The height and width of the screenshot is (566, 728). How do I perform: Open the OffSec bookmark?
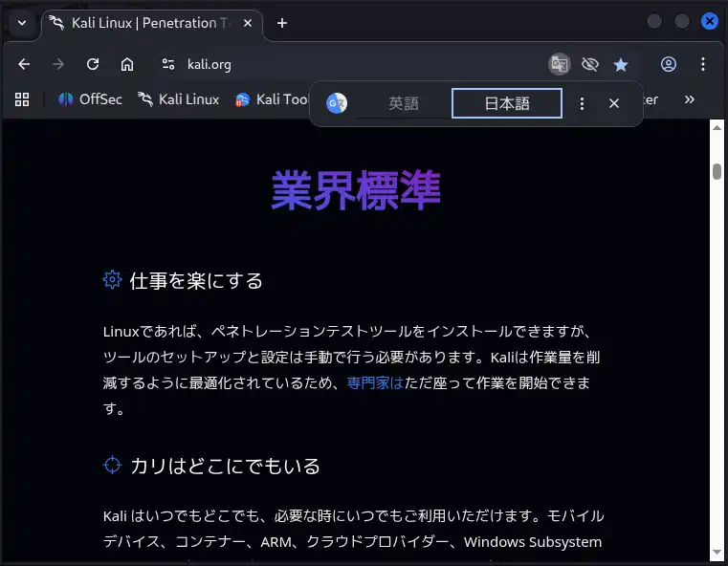90,99
